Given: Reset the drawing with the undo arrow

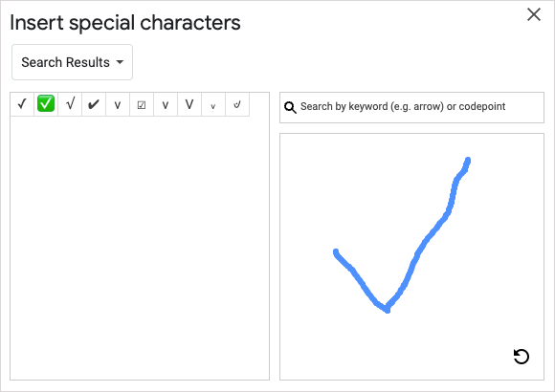Looking at the screenshot, I should point(521,357).
